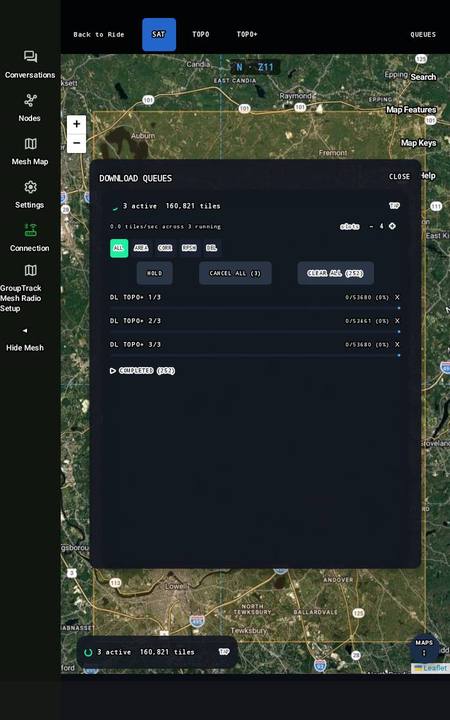
Task: Click DOWNLOAD QUEUES dialog title
Action: [135, 178]
